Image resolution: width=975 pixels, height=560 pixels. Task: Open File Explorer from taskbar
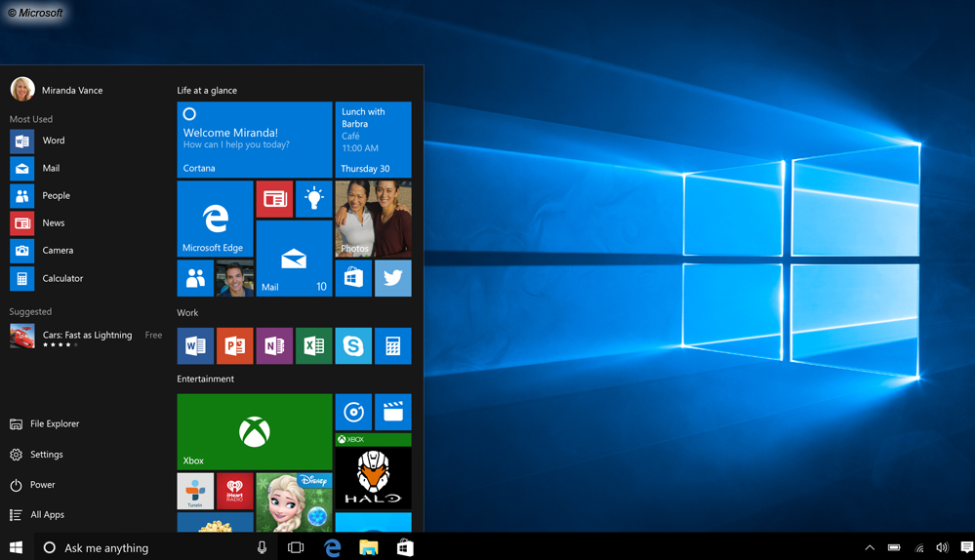click(369, 547)
